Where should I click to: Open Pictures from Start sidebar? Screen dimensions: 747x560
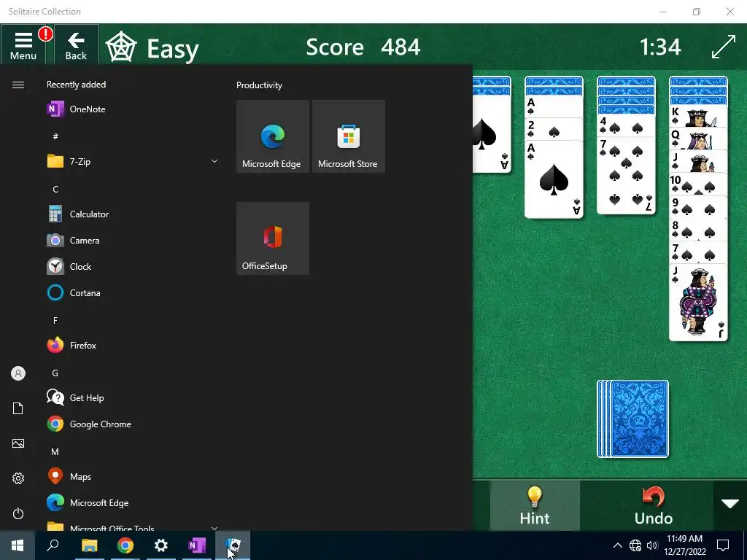click(x=18, y=443)
